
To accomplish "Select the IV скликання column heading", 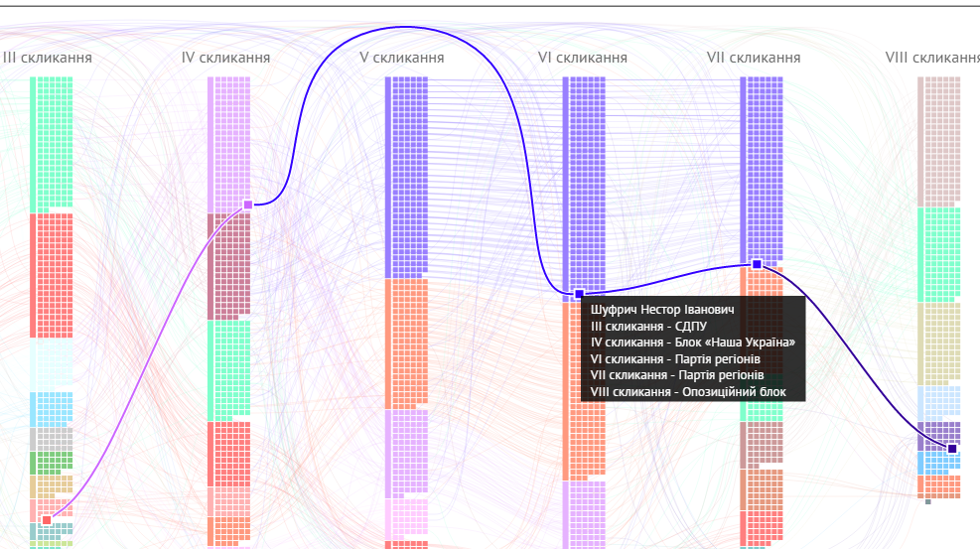I will [x=225, y=58].
